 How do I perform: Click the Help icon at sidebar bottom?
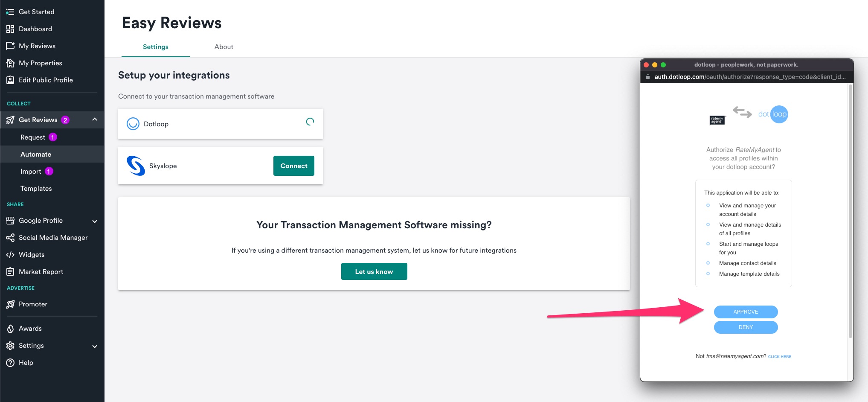(9, 362)
